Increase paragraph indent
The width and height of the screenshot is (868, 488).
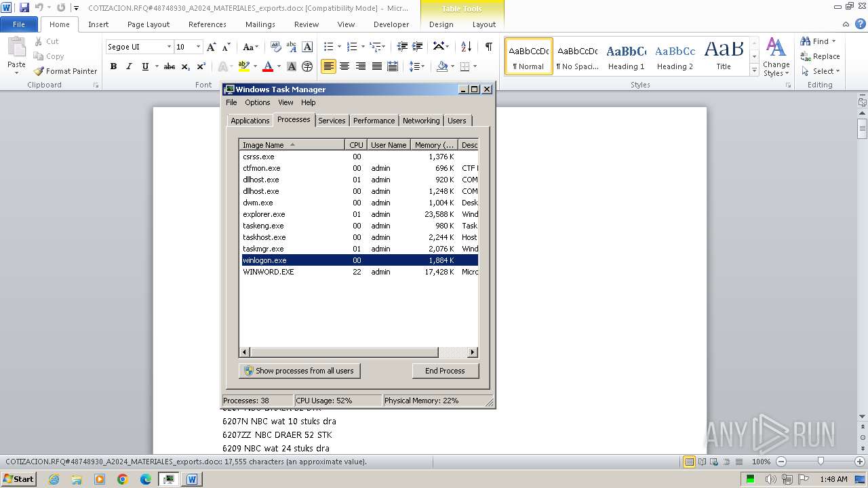click(418, 47)
